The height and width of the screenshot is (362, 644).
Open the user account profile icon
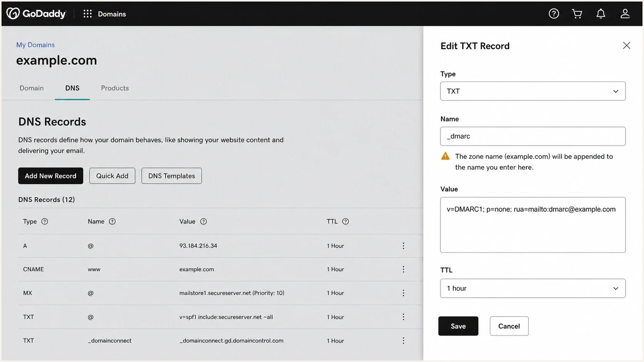pos(625,14)
